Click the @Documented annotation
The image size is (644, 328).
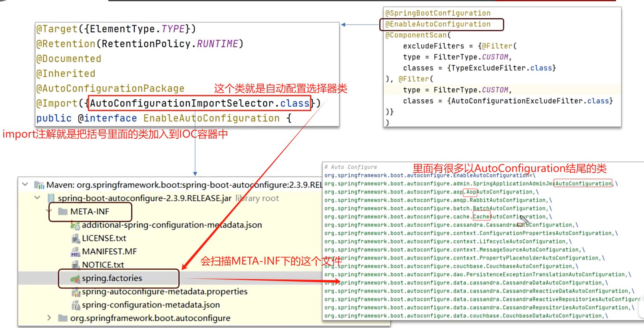point(69,59)
